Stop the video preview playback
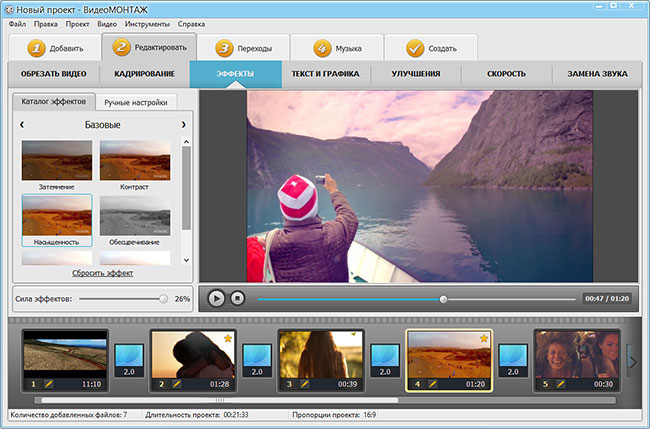 (238, 298)
